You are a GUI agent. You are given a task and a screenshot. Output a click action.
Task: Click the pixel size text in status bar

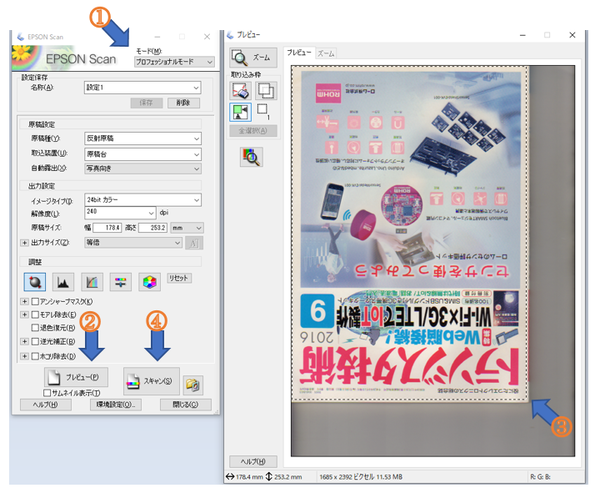pyautogui.click(x=360, y=477)
